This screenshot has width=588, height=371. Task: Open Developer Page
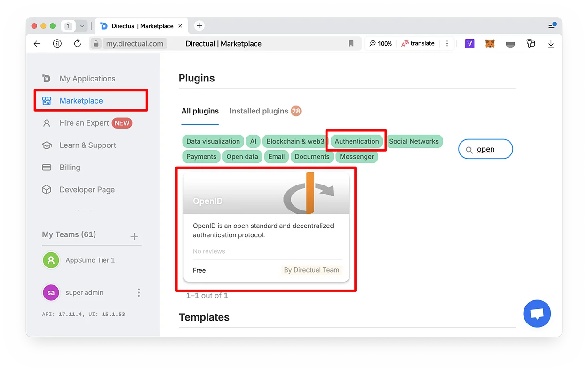[87, 190]
